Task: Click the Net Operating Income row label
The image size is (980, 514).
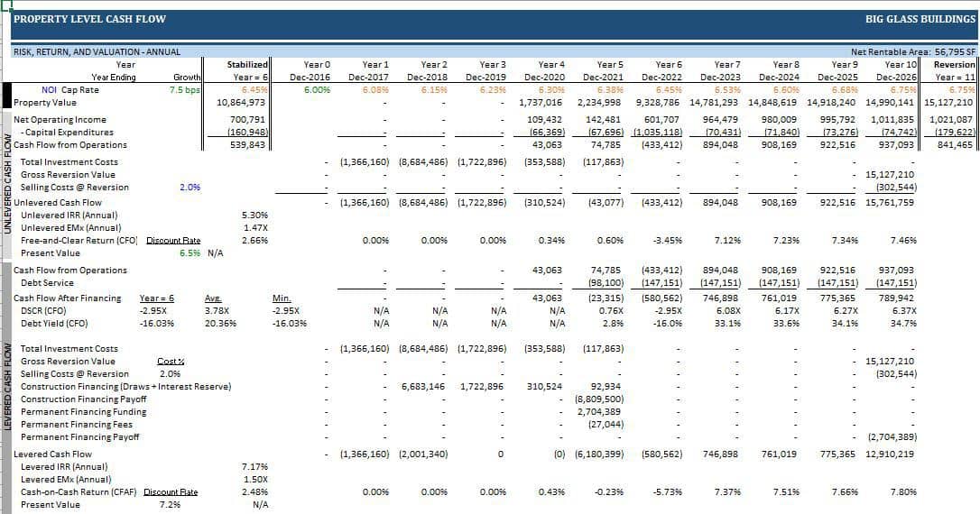Action: [x=60, y=120]
